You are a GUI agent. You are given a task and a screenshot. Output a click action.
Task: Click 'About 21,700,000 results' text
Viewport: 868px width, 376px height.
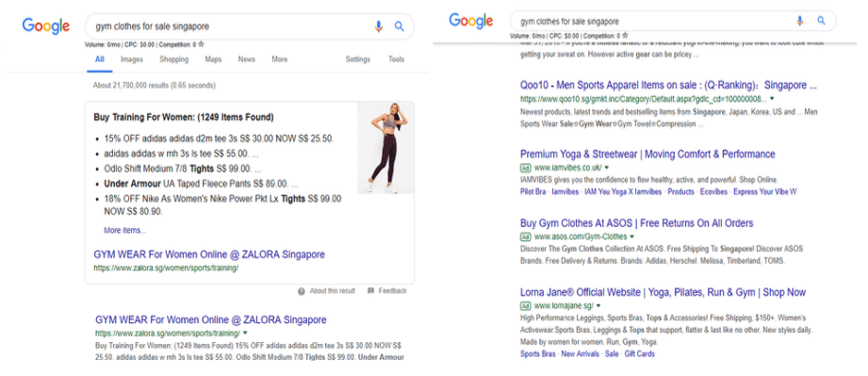tap(155, 85)
